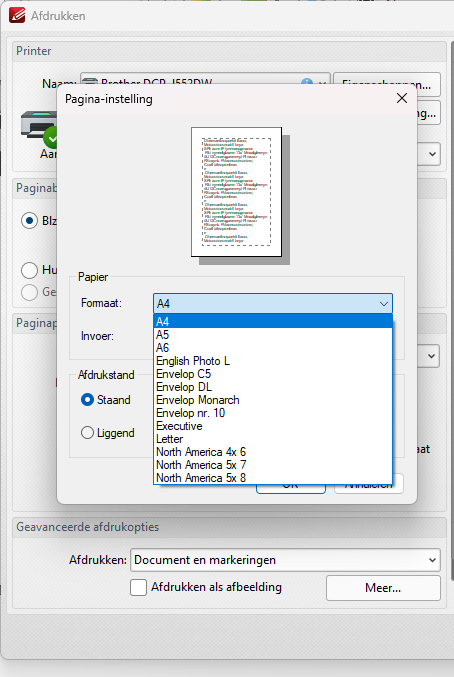Click the page preview thumbnail
This screenshot has height=677, width=454.
point(236,192)
